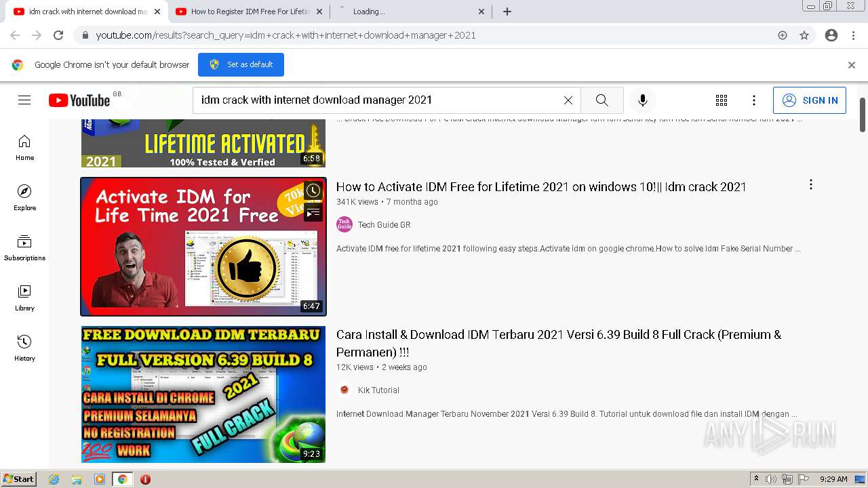Add Activate IDM video to queue

point(313,213)
